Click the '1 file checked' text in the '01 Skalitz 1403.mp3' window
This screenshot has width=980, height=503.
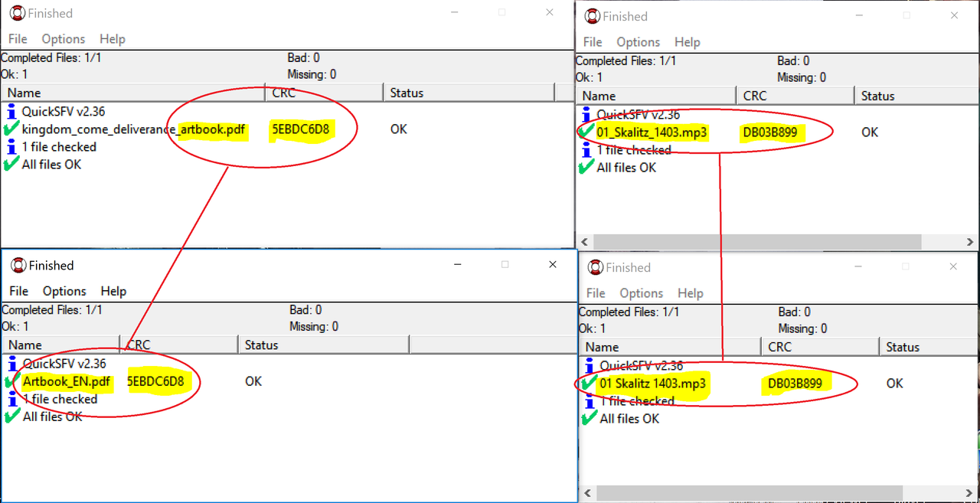point(638,400)
